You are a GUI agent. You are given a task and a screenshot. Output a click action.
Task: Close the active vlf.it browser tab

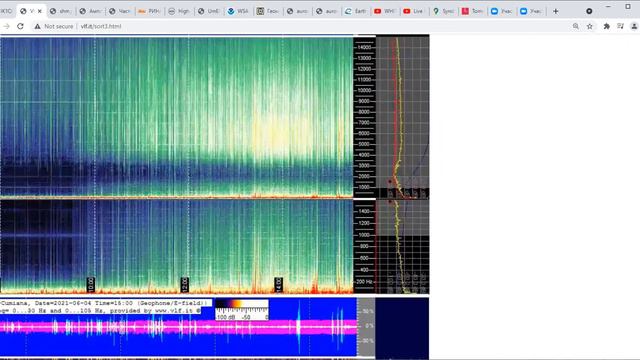(x=40, y=11)
